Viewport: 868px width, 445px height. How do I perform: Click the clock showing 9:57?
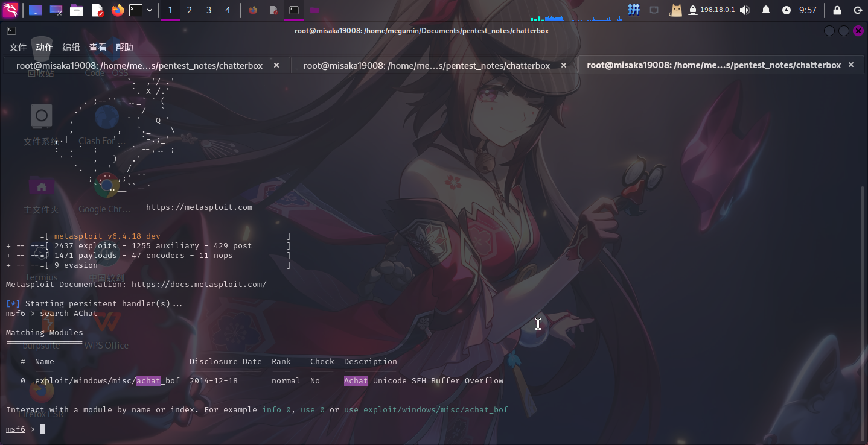[x=808, y=10]
